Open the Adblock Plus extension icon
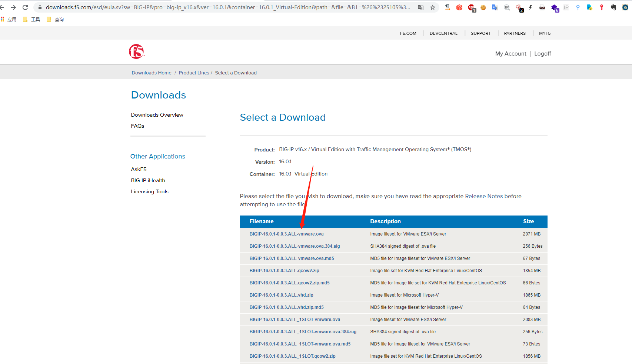Screen dimensions: 632x364 [x=472, y=8]
